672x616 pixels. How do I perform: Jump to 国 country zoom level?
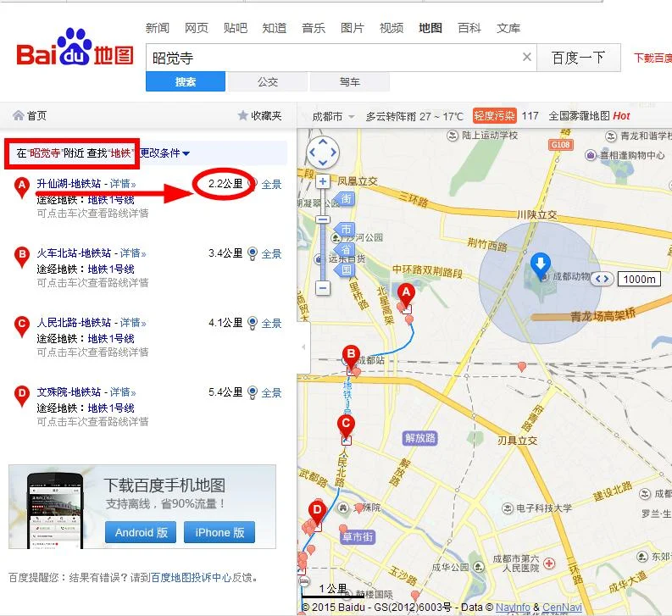[346, 269]
